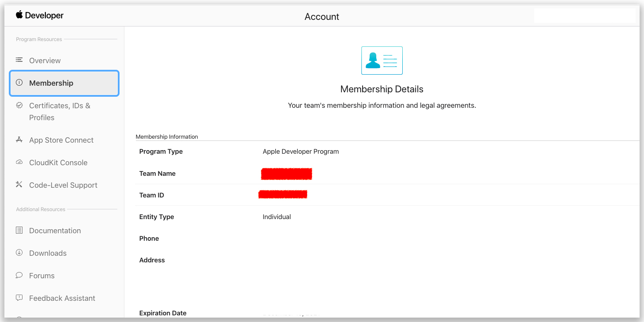This screenshot has height=322, width=644.
Task: Click the Expiration Date label
Action: [163, 313]
